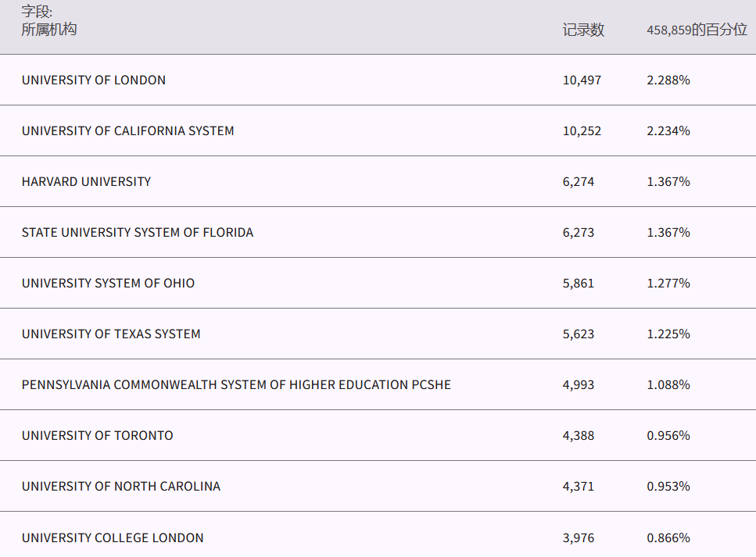
Task: Click the 所属机构 field header
Action: click(49, 30)
